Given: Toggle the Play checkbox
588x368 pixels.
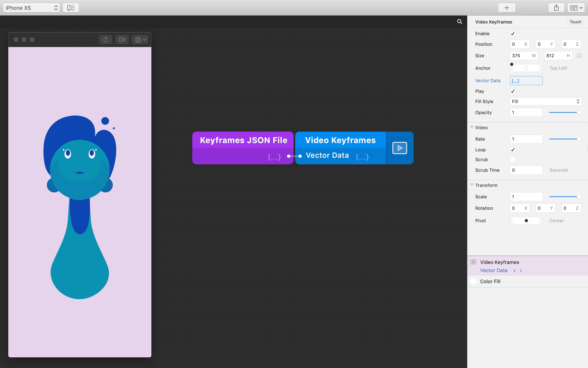Looking at the screenshot, I should [513, 91].
